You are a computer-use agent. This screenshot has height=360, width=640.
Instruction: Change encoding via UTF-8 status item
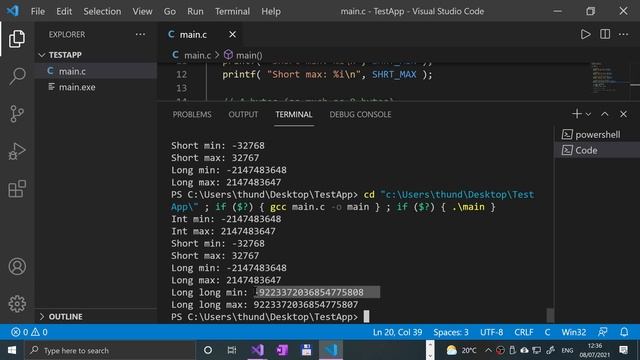pyautogui.click(x=491, y=332)
